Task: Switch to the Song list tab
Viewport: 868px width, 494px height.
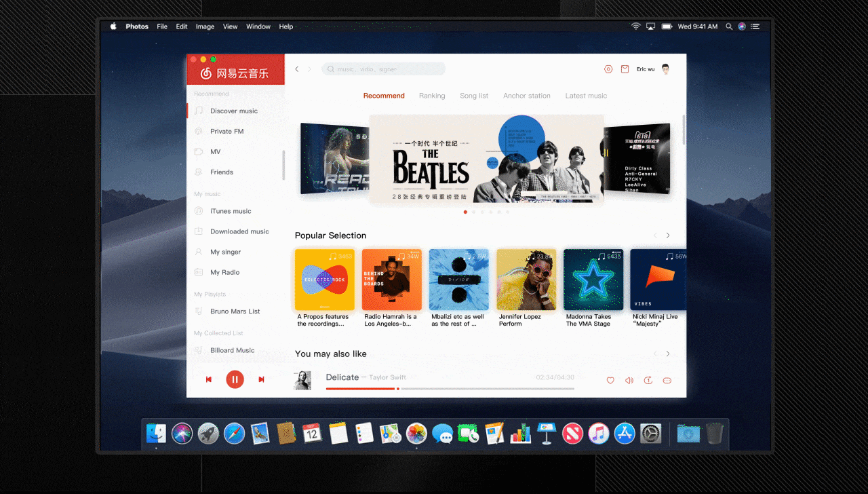Action: [474, 96]
